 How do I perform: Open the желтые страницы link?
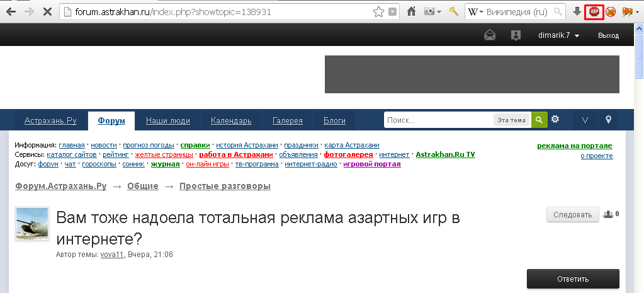click(x=164, y=154)
